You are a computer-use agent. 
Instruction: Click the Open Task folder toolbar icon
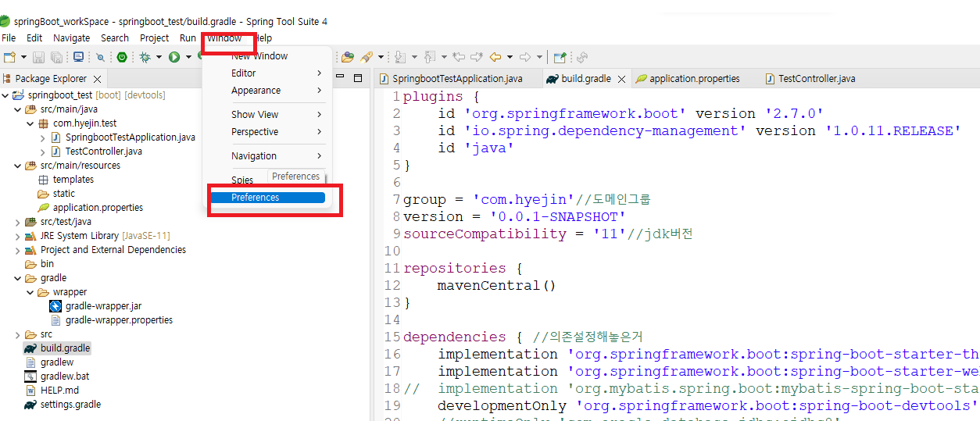click(x=348, y=57)
